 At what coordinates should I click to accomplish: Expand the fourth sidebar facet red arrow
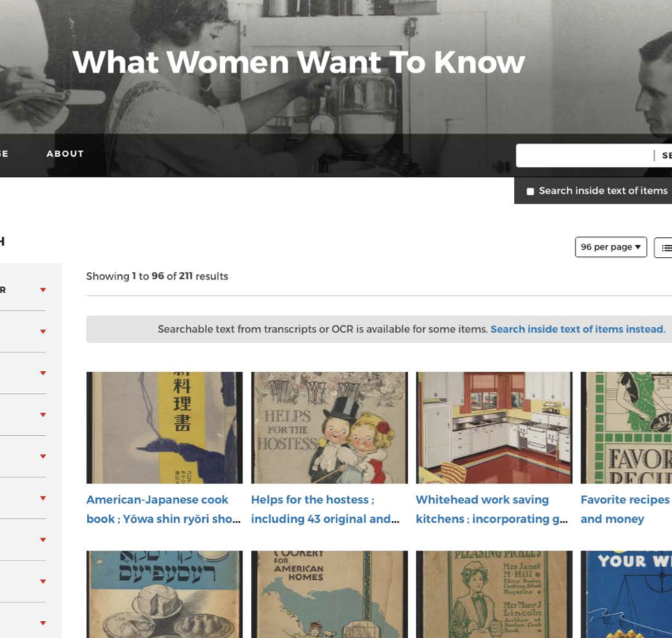pyautogui.click(x=43, y=414)
